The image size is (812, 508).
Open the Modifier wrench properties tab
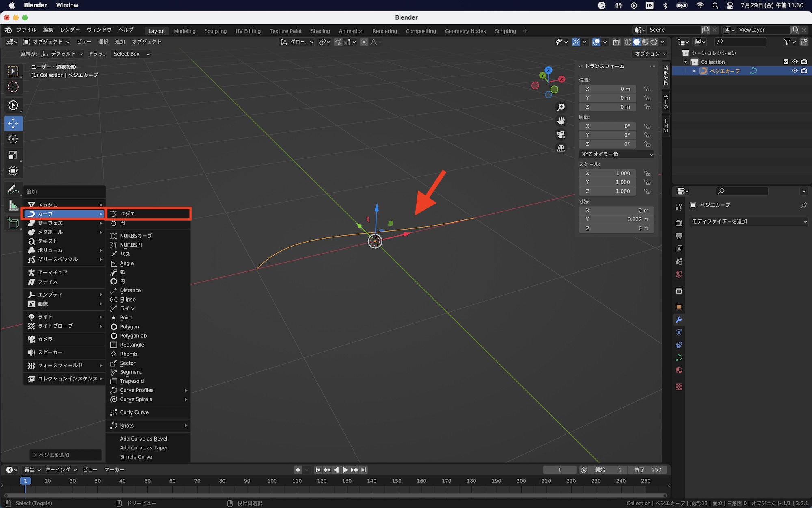679,320
